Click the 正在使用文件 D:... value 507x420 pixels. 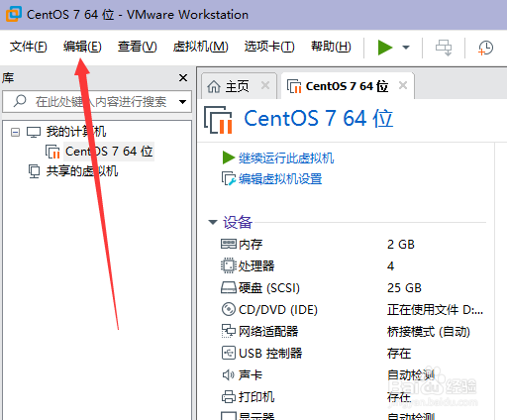(x=435, y=310)
